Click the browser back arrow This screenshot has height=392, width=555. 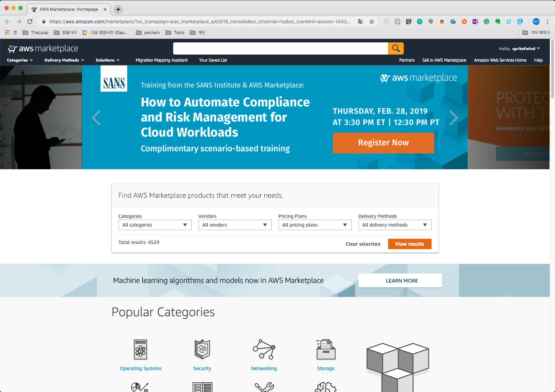click(8, 22)
